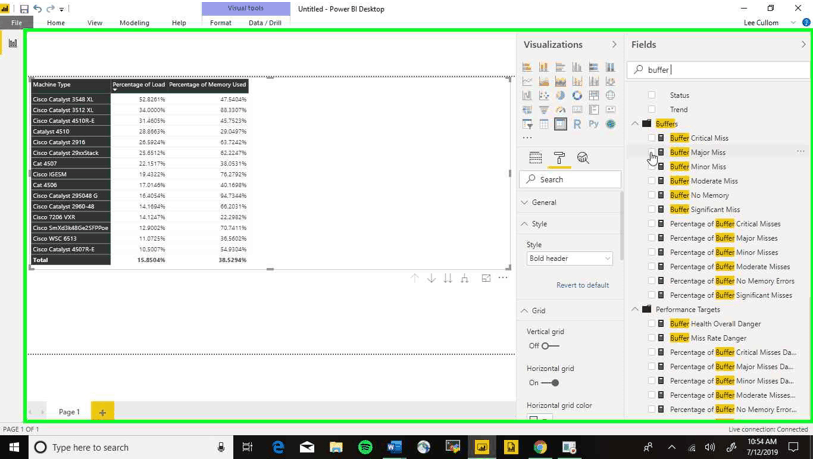Click the format pane Search box
Image resolution: width=815 pixels, height=460 pixels.
570,180
